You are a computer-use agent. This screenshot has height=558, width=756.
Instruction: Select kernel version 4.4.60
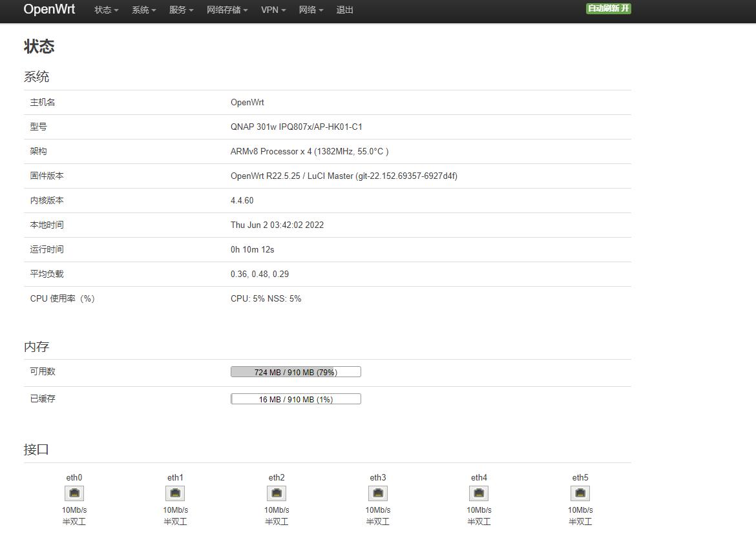point(242,200)
